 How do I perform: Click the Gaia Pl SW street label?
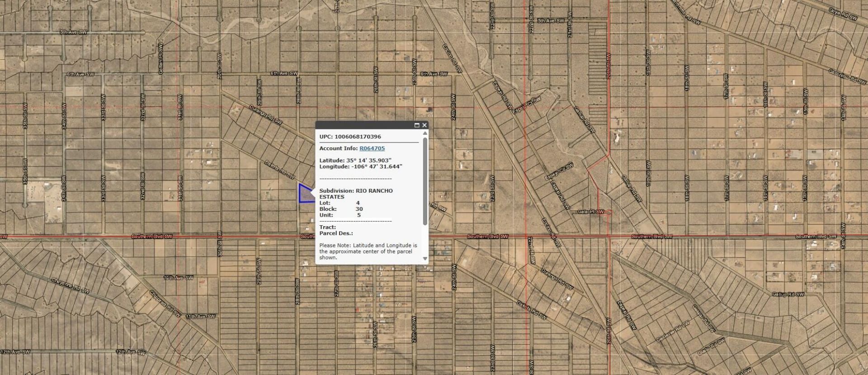[x=590, y=212]
